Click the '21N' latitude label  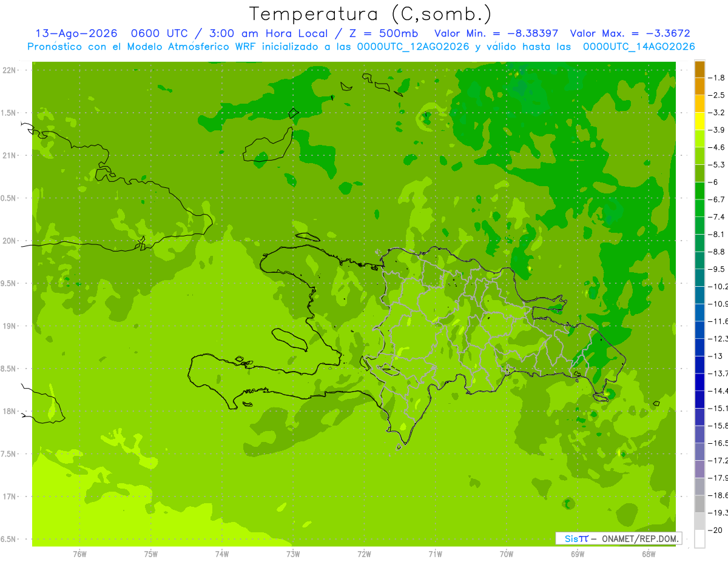click(x=10, y=155)
